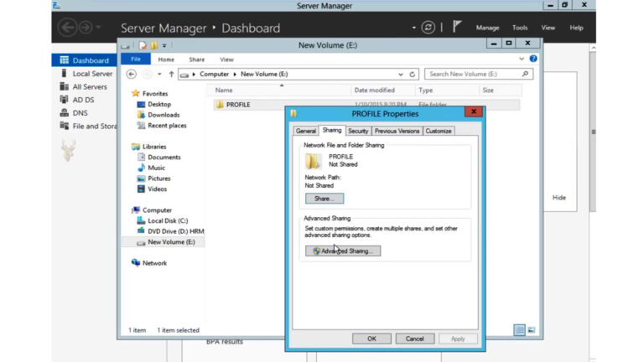Image resolution: width=644 pixels, height=362 pixels.
Task: Open address bar history dropdown
Action: 401,75
